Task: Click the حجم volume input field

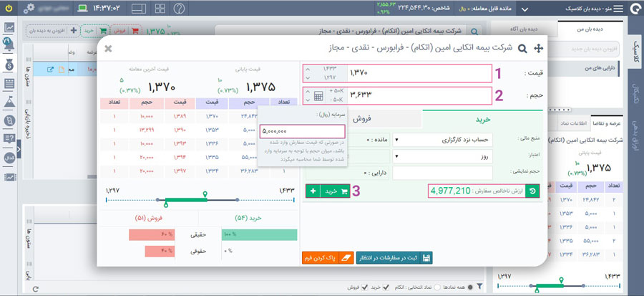Action: [419, 96]
